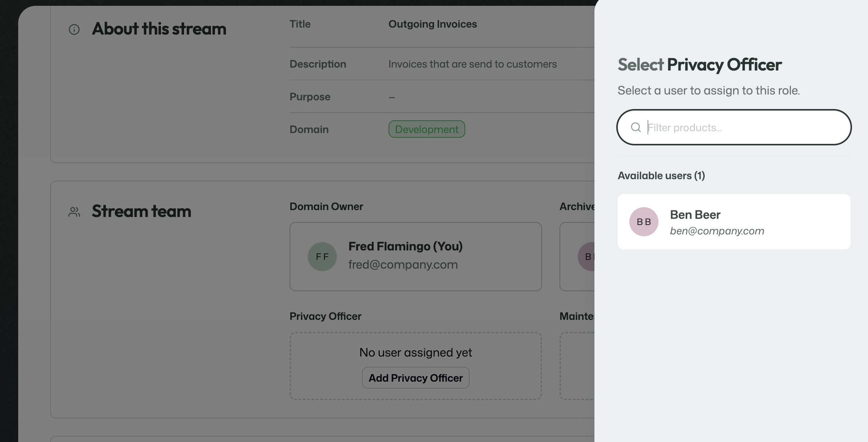868x442 pixels.
Task: Click the partially hidden B avatar under Archive
Action: click(x=586, y=257)
